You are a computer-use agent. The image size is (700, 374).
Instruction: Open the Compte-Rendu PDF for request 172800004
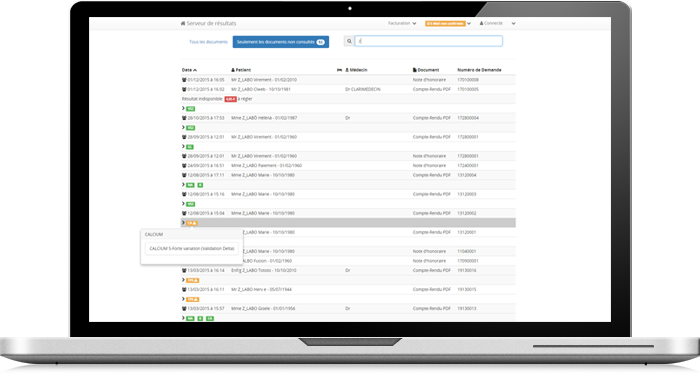point(431,118)
